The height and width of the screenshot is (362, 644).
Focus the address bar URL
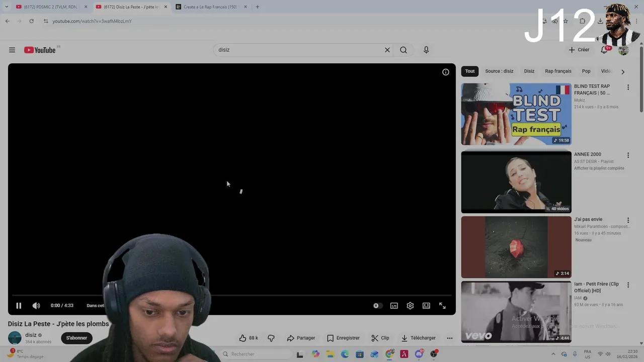click(x=92, y=21)
